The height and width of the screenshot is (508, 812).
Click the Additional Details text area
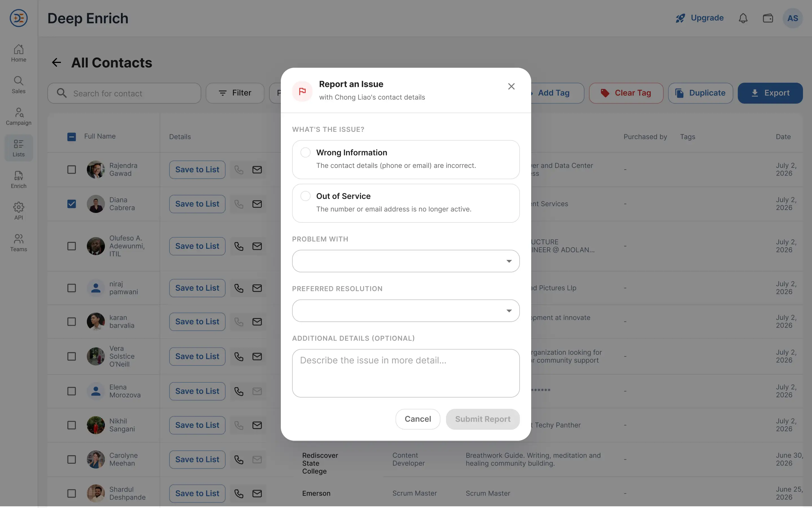pyautogui.click(x=406, y=373)
